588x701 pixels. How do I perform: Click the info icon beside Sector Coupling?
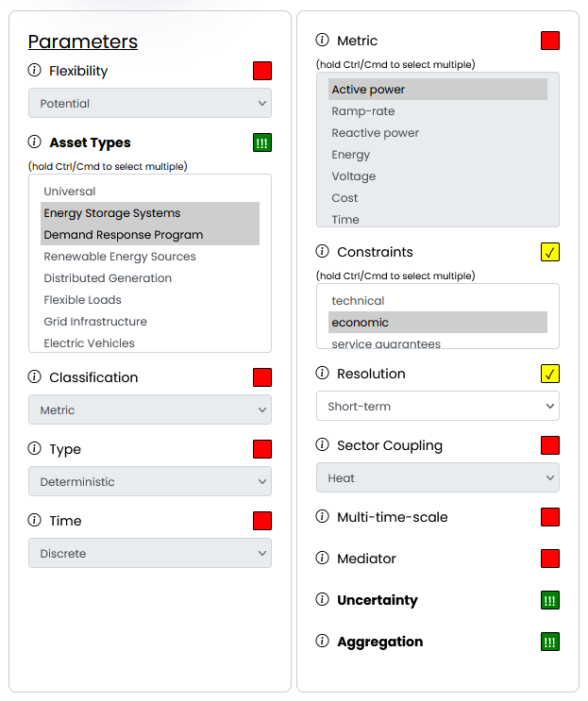click(x=323, y=445)
